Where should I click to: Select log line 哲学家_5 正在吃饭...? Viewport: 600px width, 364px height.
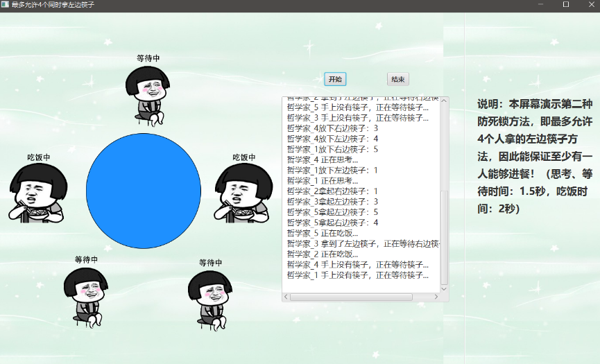pos(323,233)
